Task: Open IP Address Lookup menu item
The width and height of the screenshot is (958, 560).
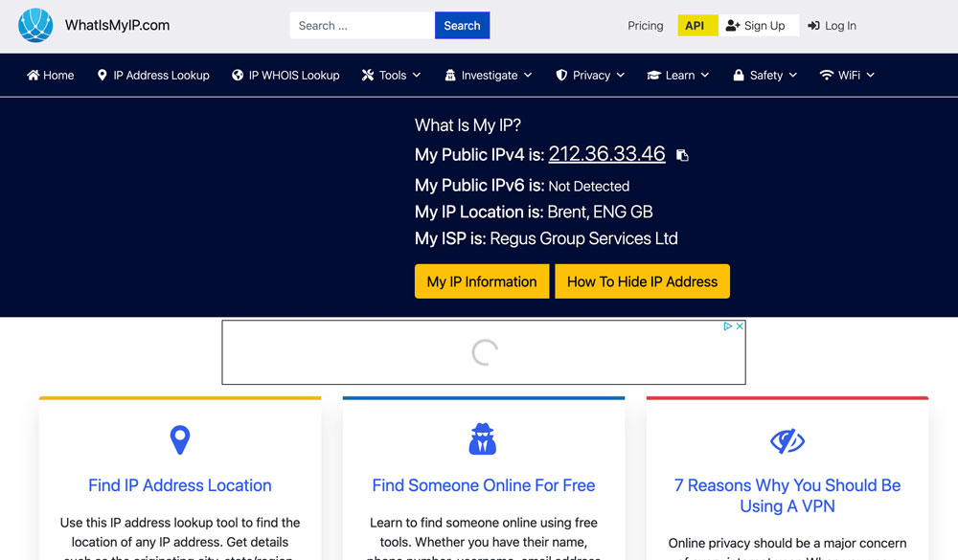Action: point(161,75)
